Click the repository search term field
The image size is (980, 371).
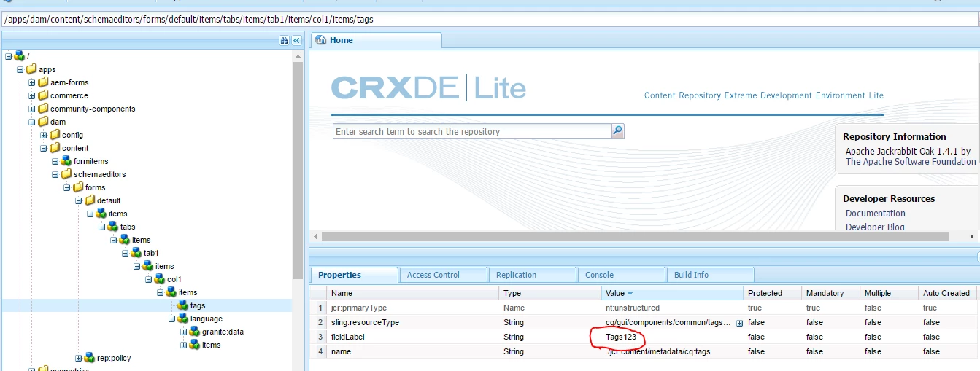(x=472, y=131)
